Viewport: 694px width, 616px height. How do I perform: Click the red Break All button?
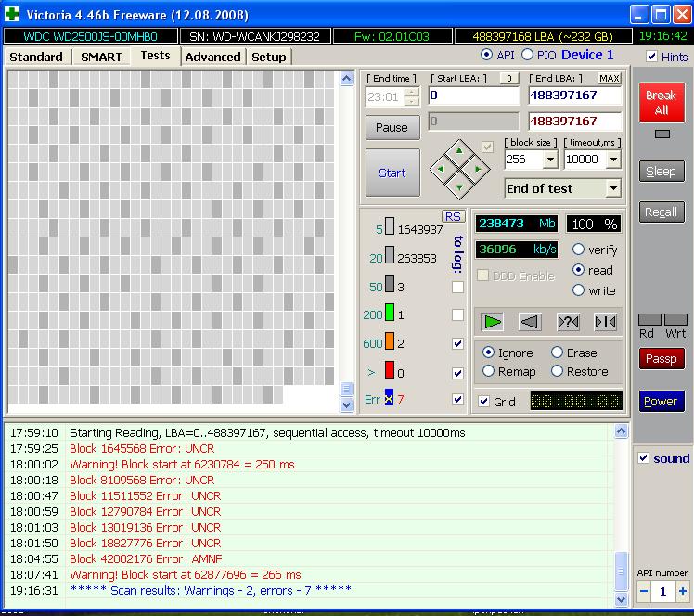(x=661, y=102)
